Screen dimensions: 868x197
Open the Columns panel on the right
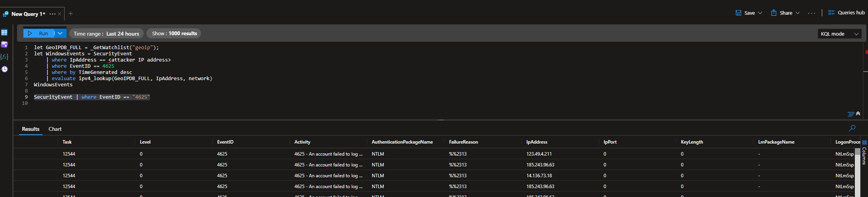pyautogui.click(x=864, y=153)
